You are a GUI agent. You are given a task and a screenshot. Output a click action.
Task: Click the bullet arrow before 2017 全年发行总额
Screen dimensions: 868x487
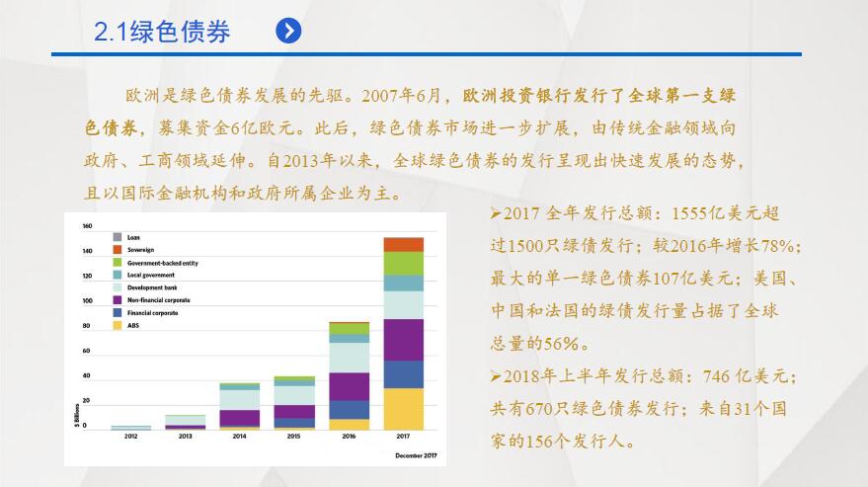(497, 214)
